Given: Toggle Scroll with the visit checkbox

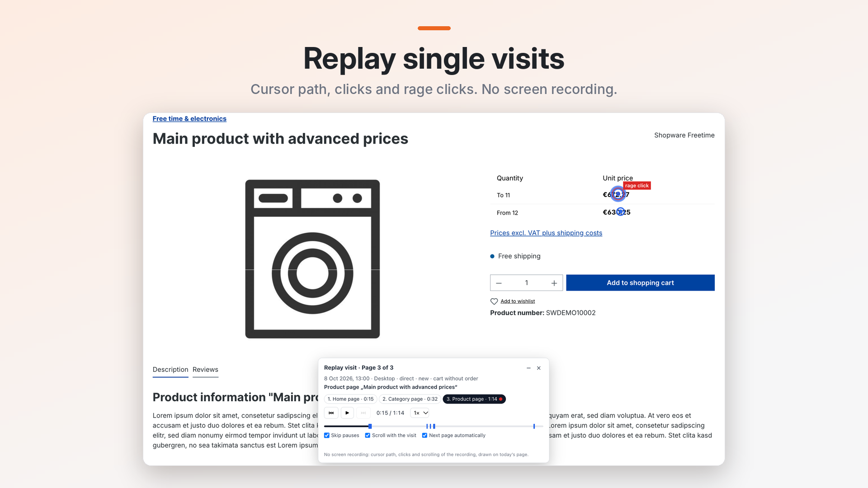Looking at the screenshot, I should (368, 436).
